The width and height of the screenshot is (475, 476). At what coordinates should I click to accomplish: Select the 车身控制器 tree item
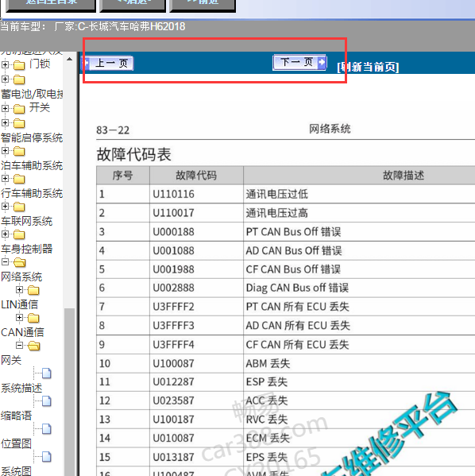26,249
